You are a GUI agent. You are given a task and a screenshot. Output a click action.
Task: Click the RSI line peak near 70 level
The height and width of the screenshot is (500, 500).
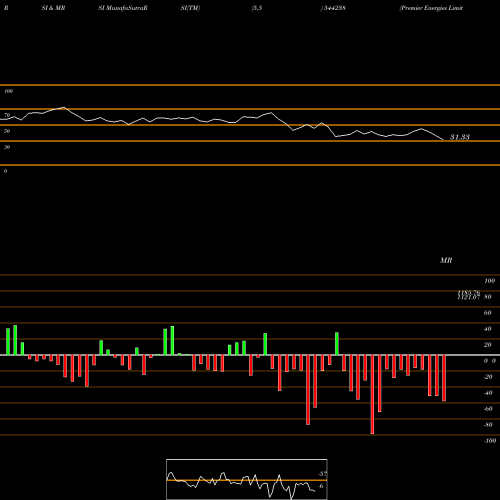(x=63, y=107)
